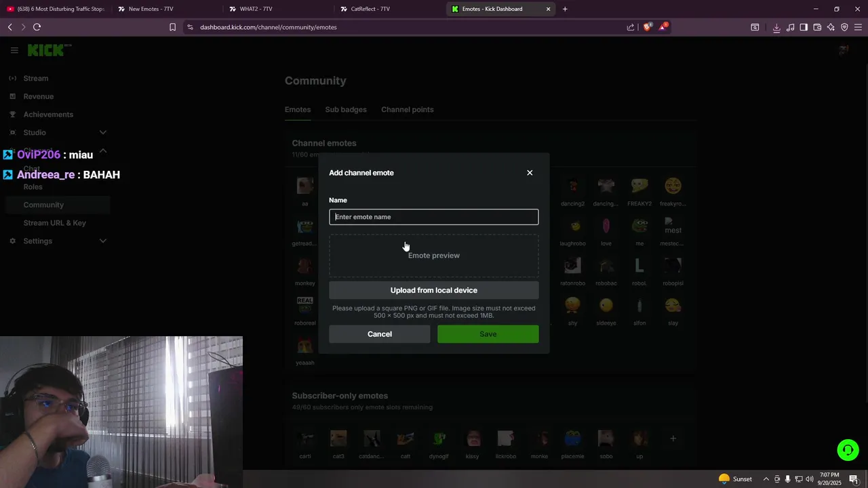Viewport: 868px width, 488px height.
Task: Click the slay emote thumbnail
Action: point(673,306)
